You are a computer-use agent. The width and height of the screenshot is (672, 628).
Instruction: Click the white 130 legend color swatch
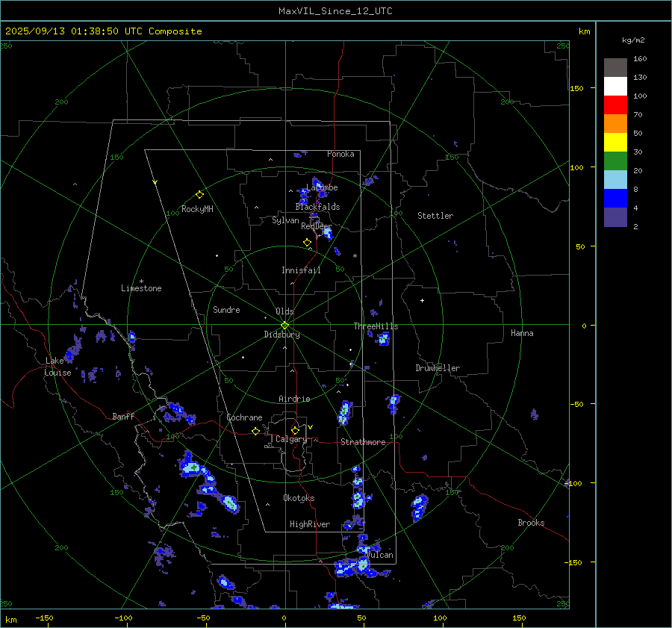(615, 86)
